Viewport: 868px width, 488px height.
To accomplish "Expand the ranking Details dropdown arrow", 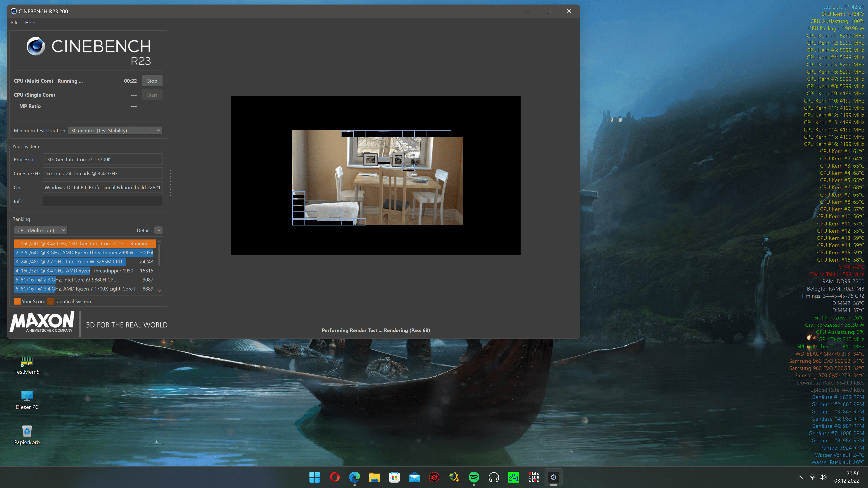I will (x=158, y=230).
